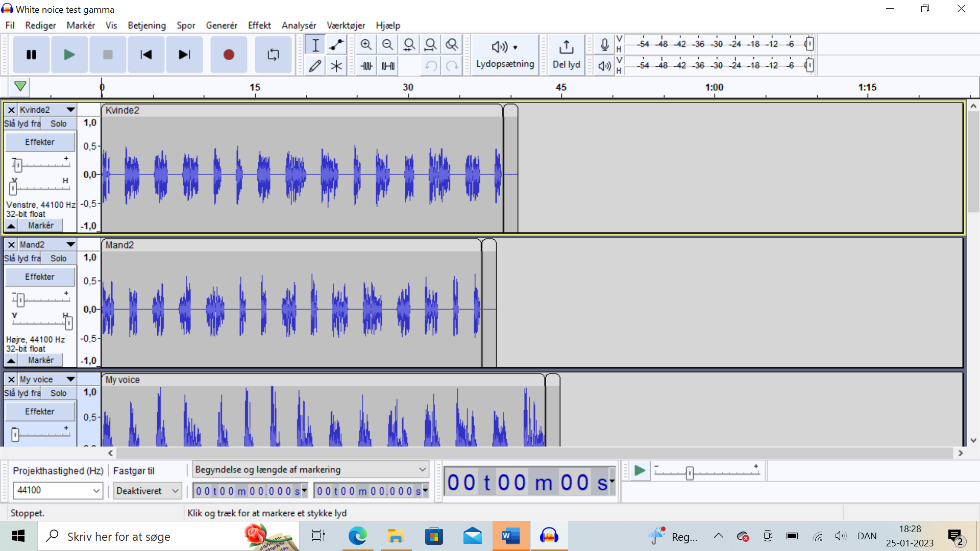980x551 pixels.
Task: Open Lydopsætning audio setup button
Action: [x=505, y=55]
